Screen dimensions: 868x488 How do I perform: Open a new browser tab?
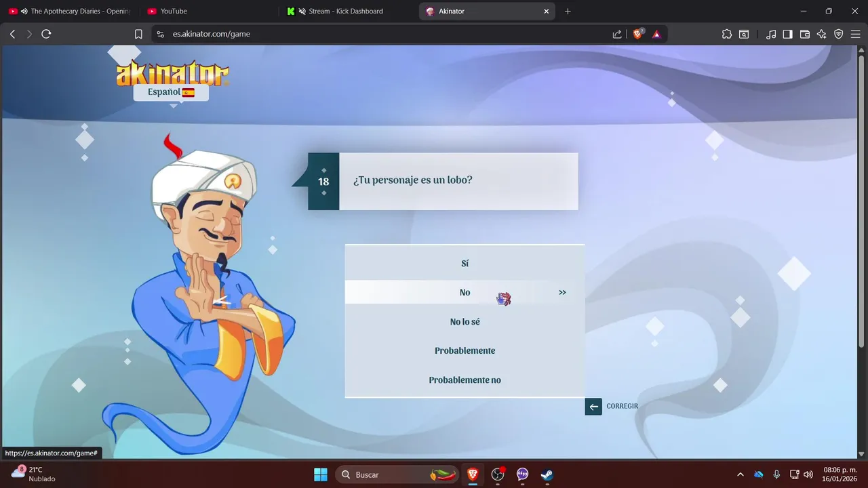pos(568,12)
